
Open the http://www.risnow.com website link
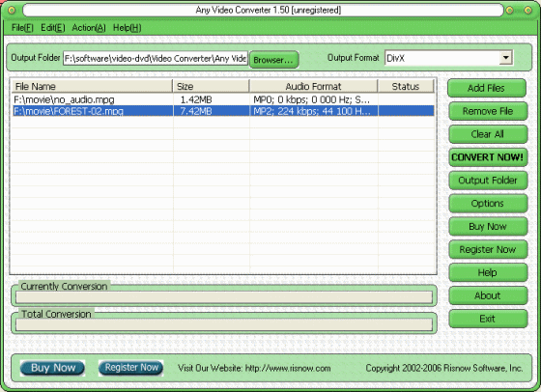click(x=288, y=368)
